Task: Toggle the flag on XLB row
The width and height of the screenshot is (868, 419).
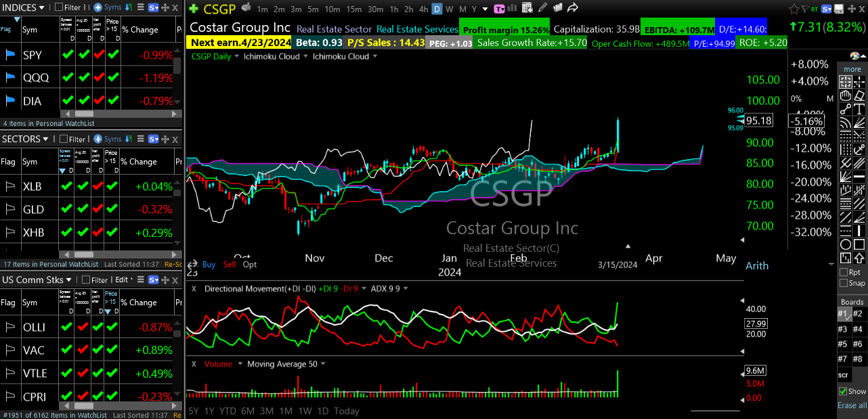Action: tap(9, 186)
